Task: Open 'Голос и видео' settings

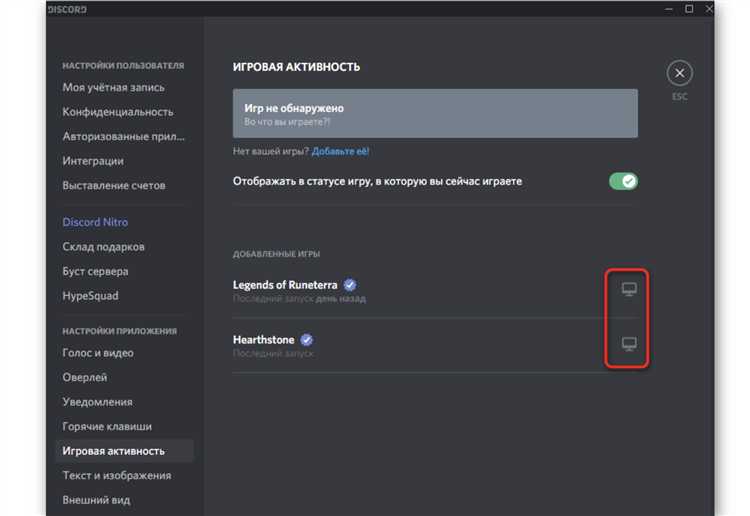Action: 98,353
